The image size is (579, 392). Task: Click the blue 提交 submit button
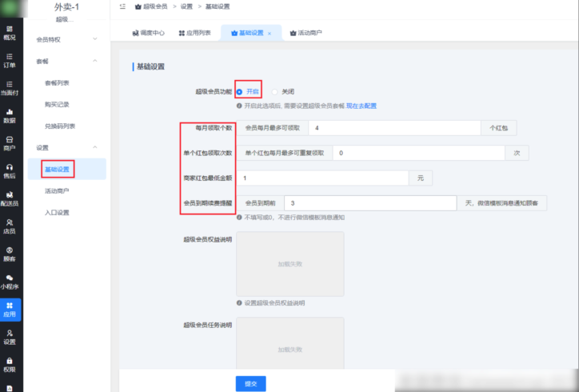tap(250, 383)
